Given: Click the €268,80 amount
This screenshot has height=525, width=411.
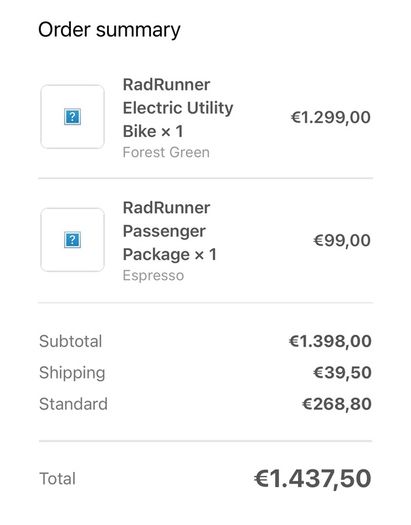Looking at the screenshot, I should (x=337, y=404).
